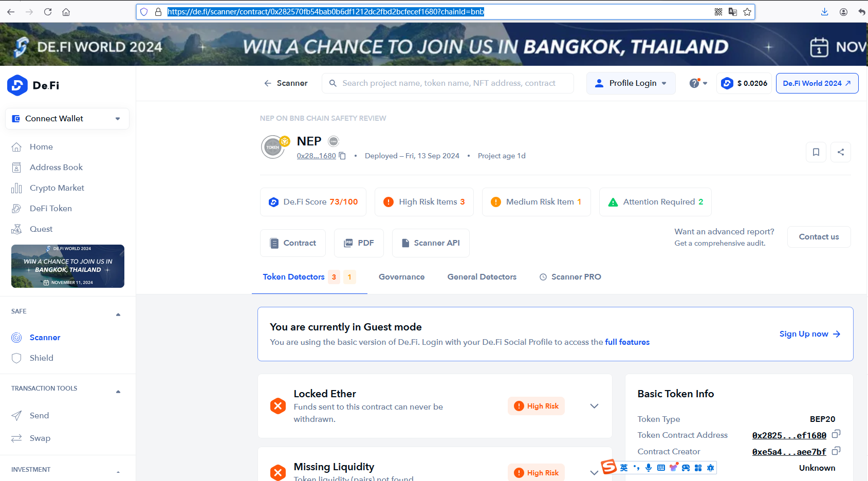Open the Connect Wallet dropdown
The image size is (868, 481).
pos(67,119)
